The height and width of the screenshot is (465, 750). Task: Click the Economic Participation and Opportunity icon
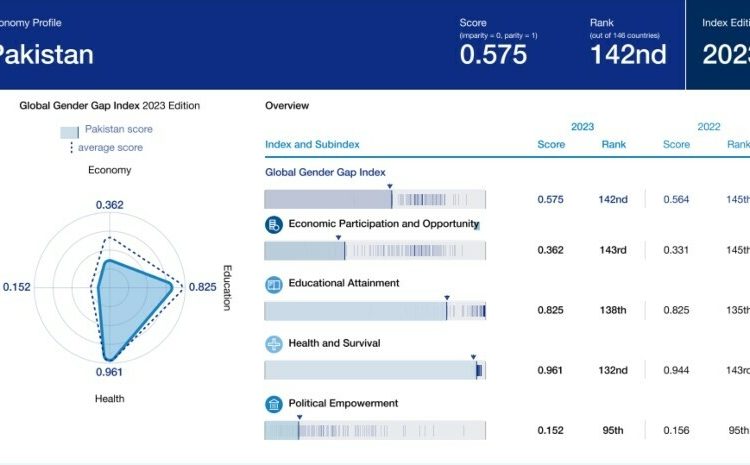pos(274,225)
